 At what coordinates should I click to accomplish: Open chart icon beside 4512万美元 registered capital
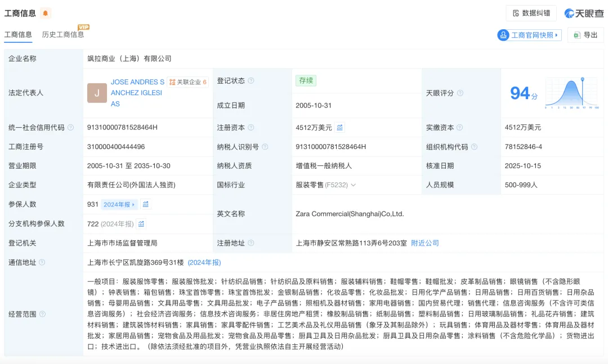pos(339,128)
